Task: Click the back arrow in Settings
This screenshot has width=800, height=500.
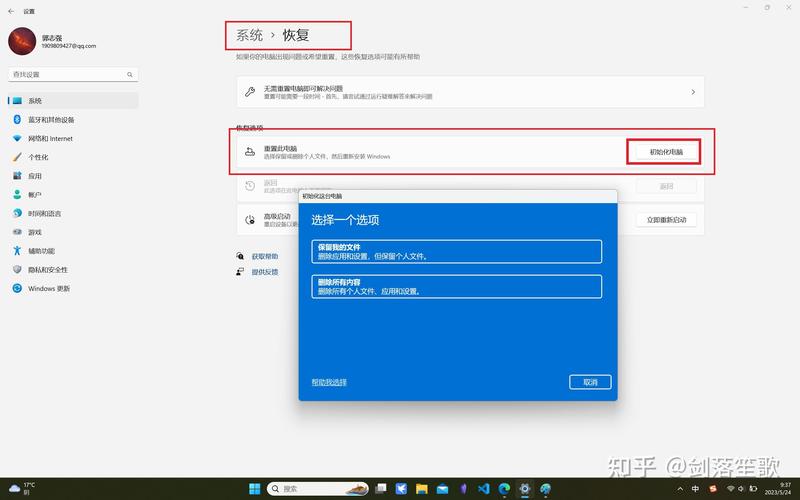Action: 11,11
